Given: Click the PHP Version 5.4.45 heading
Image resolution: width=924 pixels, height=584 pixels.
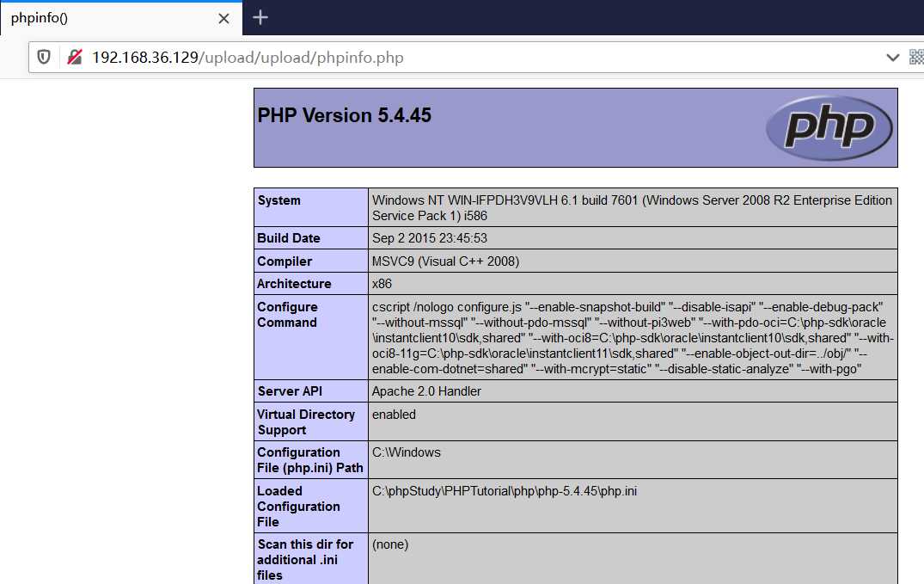Looking at the screenshot, I should [344, 115].
